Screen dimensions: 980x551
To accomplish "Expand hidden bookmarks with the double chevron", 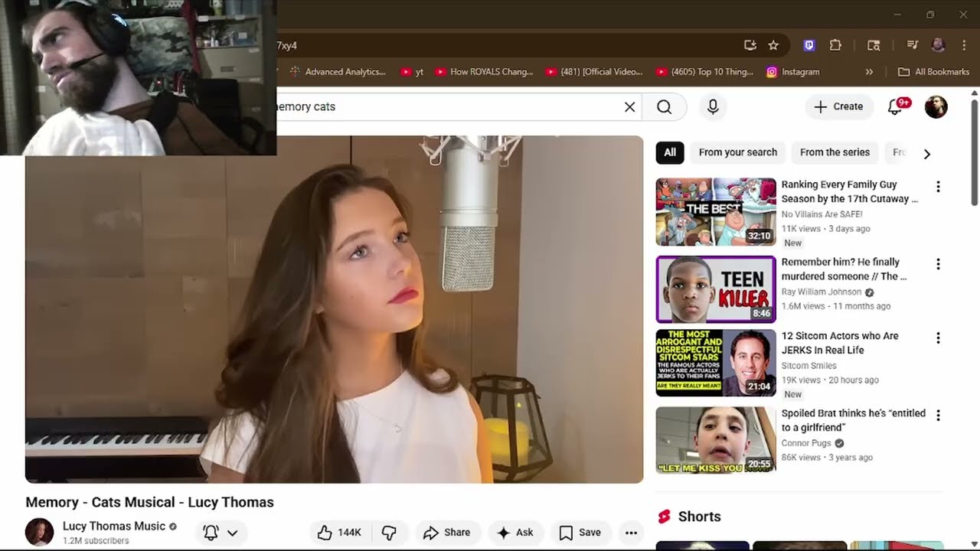I will (869, 72).
